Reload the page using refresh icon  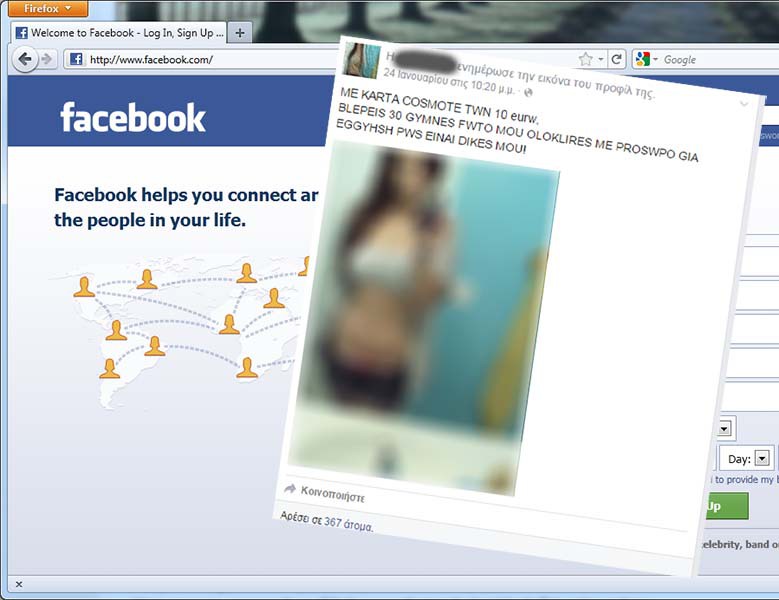(x=617, y=59)
